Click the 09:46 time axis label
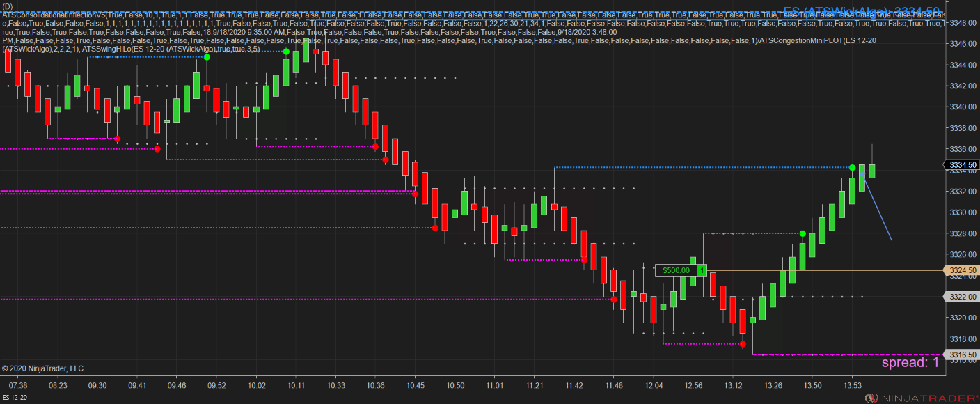This screenshot has width=980, height=404. [x=177, y=384]
